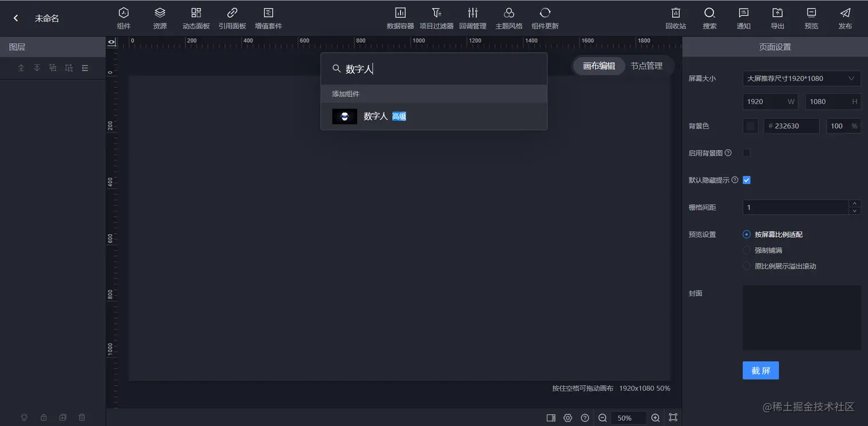Click the group layers icon
This screenshot has width=868, height=426.
53,68
